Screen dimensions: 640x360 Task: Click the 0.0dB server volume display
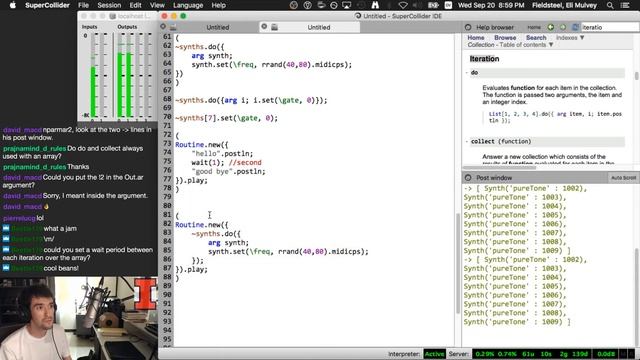(606, 354)
